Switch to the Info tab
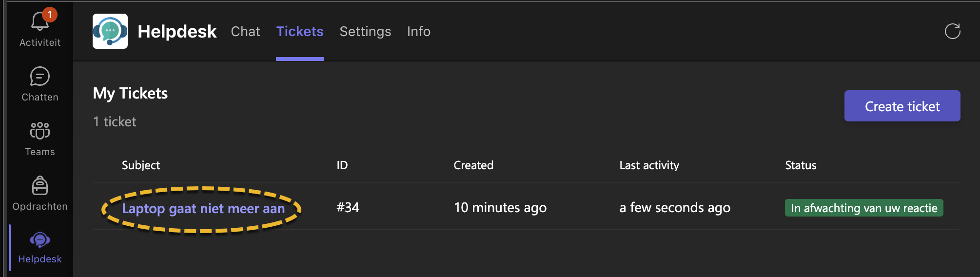980x277 pixels. coord(419,32)
